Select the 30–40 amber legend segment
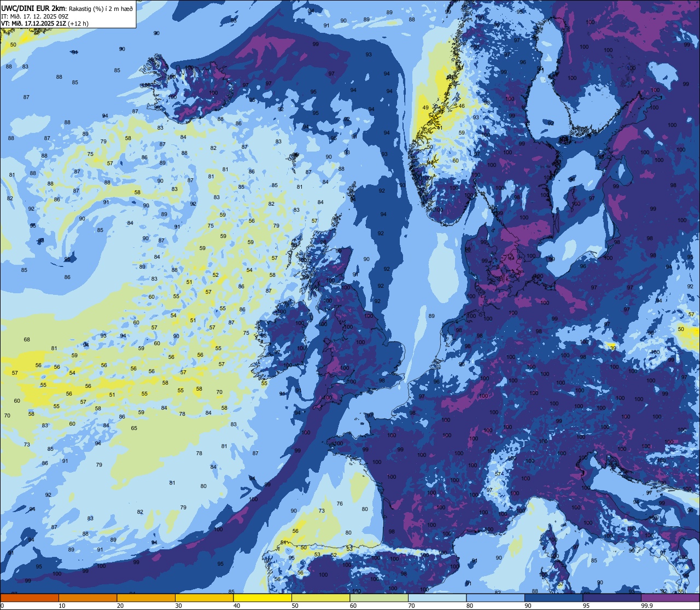Image resolution: width=700 pixels, height=610 pixels. 204,597
